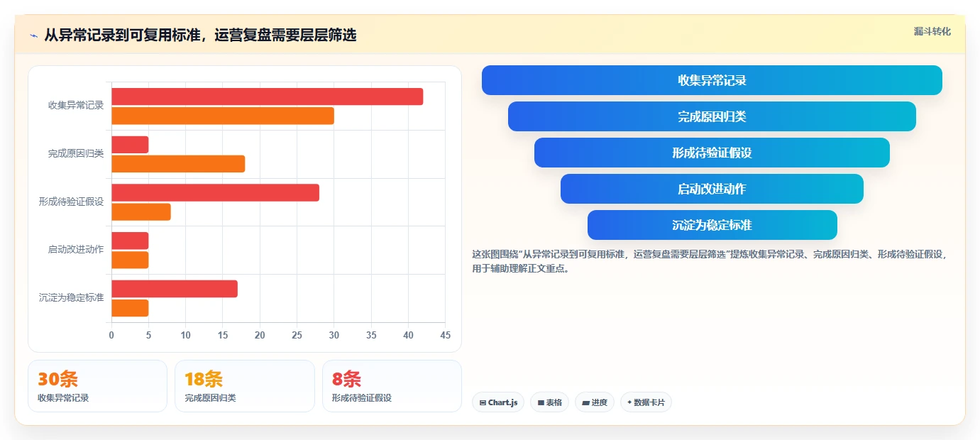Viewport: 980px width, 440px height.
Task: Click the chart y-axis label 启动改进动作
Action: (x=76, y=250)
